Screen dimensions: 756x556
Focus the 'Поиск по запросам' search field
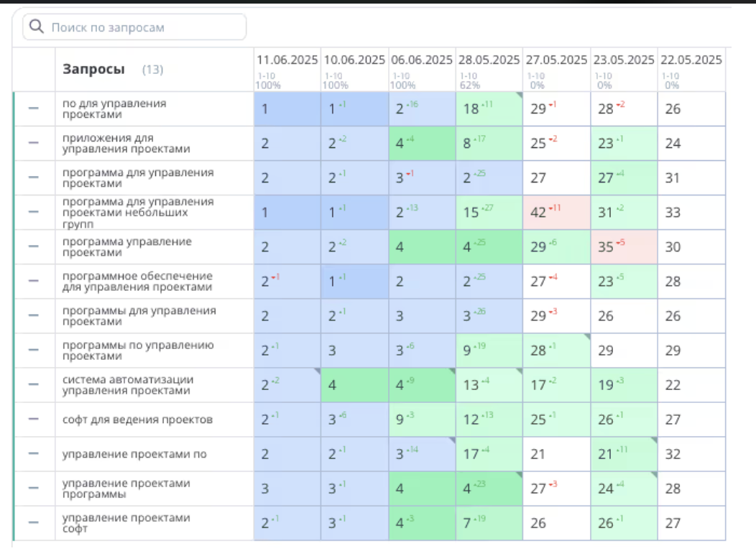pos(144,27)
